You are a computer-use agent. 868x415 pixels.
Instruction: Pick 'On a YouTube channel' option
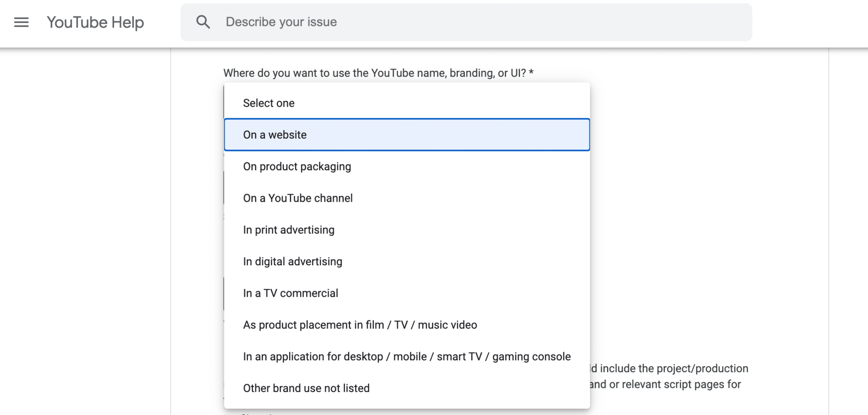pyautogui.click(x=407, y=198)
